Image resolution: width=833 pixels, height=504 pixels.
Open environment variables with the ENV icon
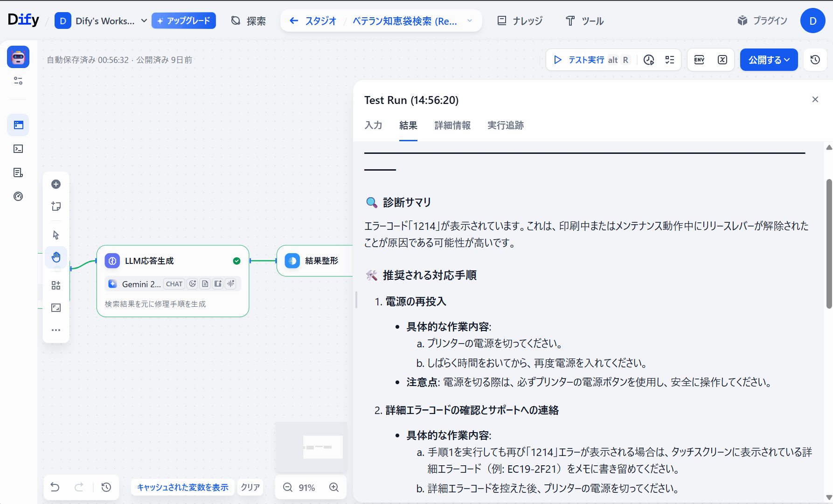point(699,60)
